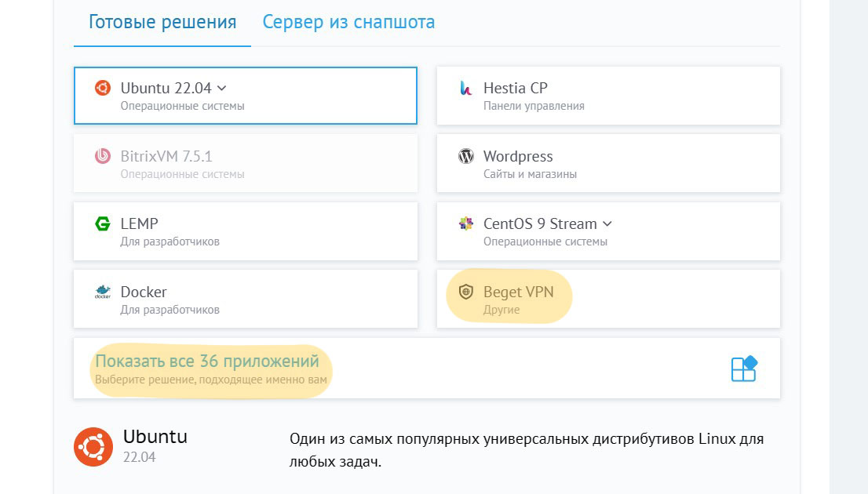Select the LEMP developer card
Image resolution: width=868 pixels, height=494 pixels.
click(x=245, y=231)
